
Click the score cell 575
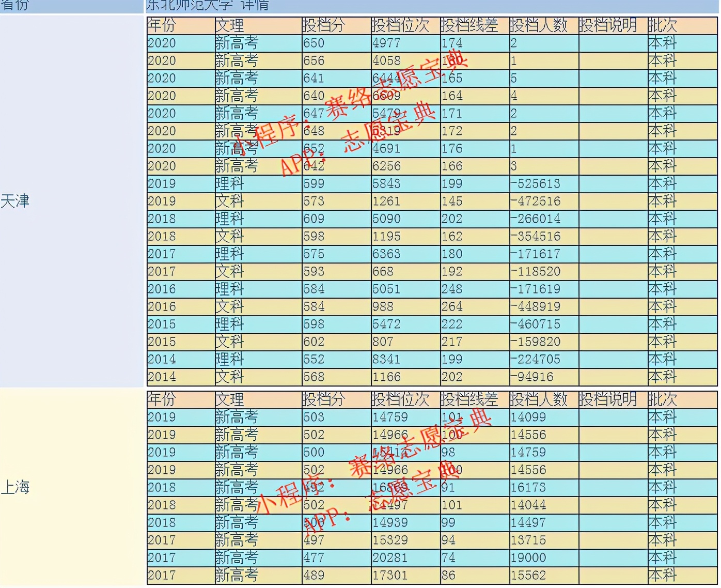click(x=336, y=254)
